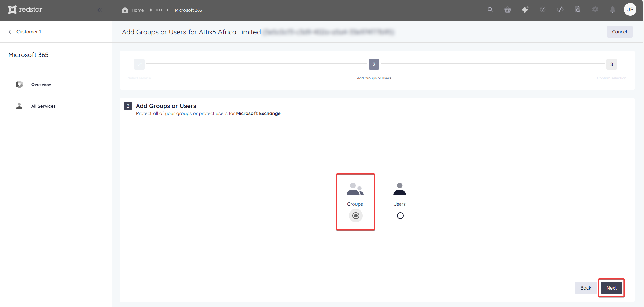Click the sparkle AI assistant icon
Screen dimensions: 644x307
(x=525, y=10)
